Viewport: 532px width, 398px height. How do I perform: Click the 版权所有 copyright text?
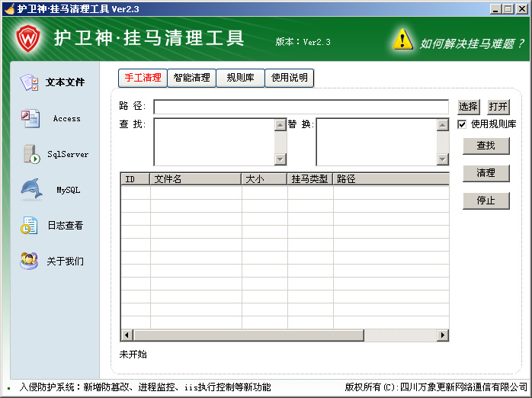(436, 387)
